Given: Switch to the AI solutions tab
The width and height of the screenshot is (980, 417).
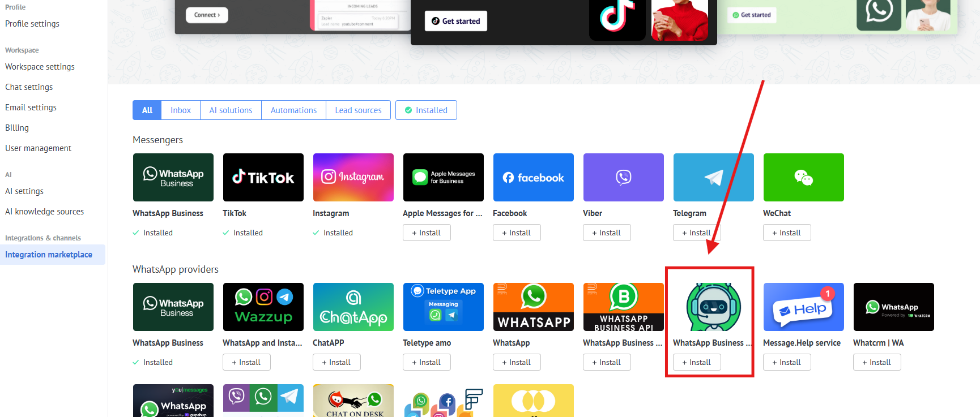Looking at the screenshot, I should [231, 110].
